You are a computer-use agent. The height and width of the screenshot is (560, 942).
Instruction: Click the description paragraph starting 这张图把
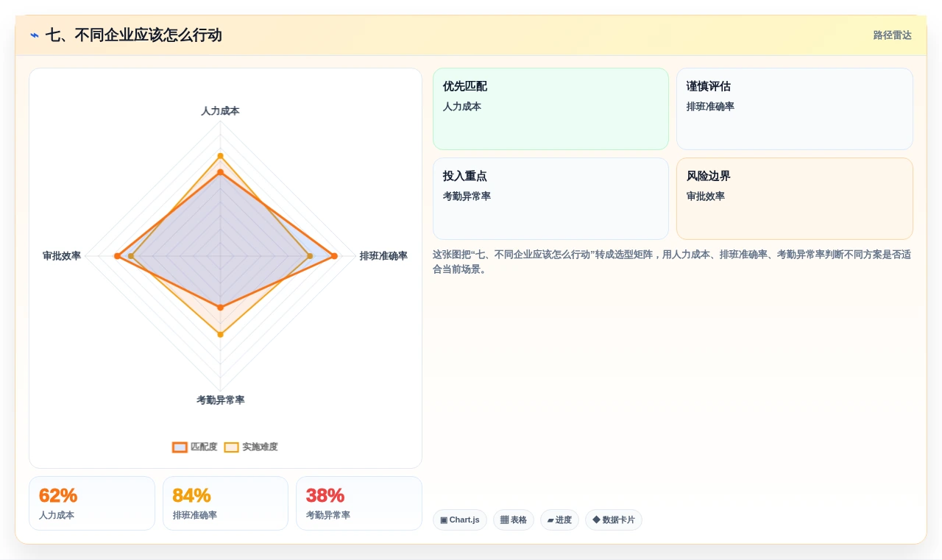click(672, 262)
